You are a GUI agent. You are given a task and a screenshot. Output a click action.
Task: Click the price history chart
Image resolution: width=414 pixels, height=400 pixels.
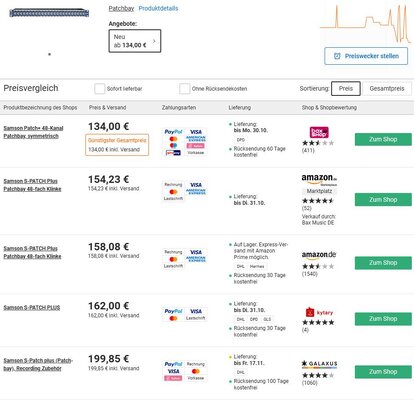point(366,23)
